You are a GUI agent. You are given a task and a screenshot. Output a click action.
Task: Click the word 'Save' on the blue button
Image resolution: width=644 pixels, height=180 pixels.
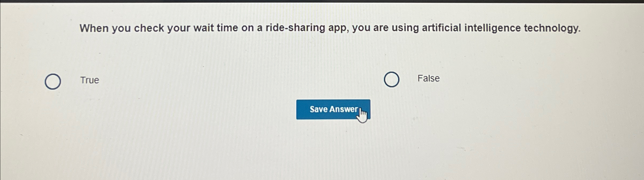(x=319, y=109)
